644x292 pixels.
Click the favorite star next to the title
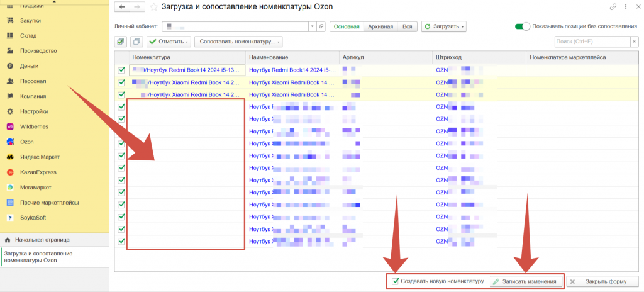[153, 7]
